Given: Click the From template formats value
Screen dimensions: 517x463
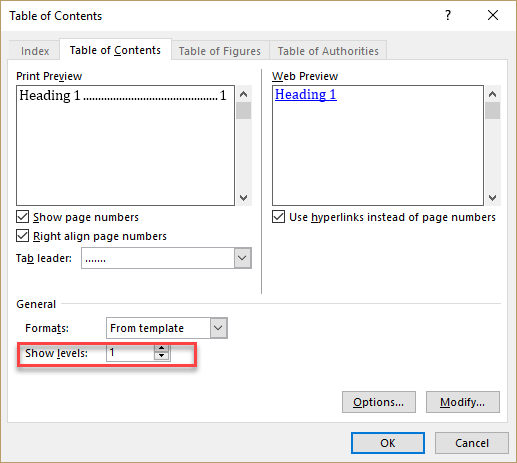Looking at the screenshot, I should pyautogui.click(x=147, y=328).
